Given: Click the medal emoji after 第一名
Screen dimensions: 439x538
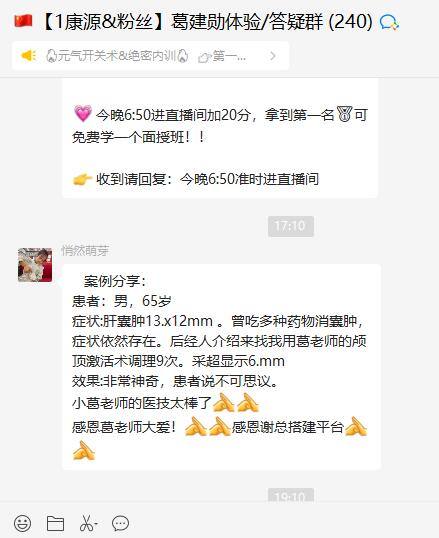Looking at the screenshot, I should [x=344, y=114].
